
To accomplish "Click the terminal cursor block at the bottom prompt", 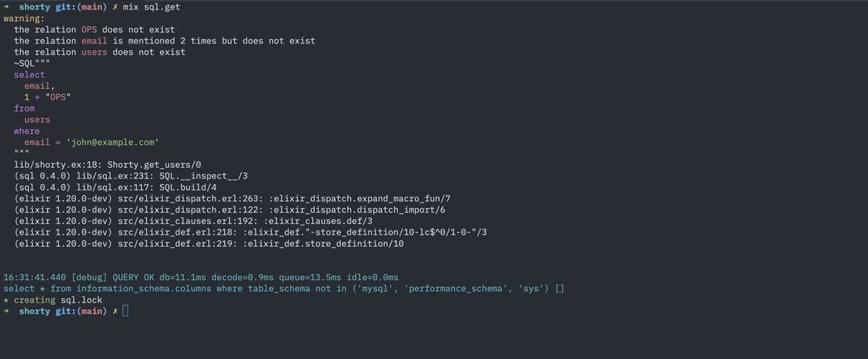I will (x=125, y=311).
